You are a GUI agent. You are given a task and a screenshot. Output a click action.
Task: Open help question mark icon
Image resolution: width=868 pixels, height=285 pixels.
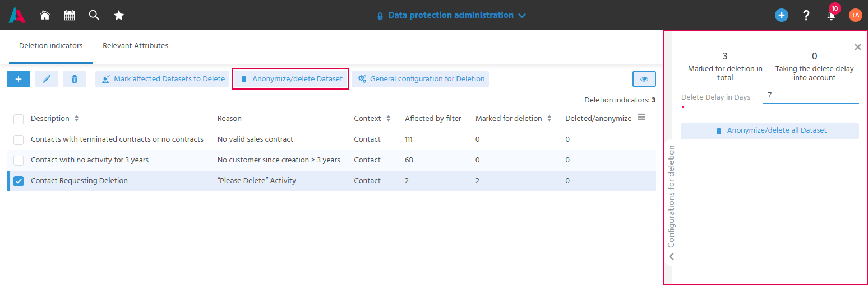tap(806, 16)
